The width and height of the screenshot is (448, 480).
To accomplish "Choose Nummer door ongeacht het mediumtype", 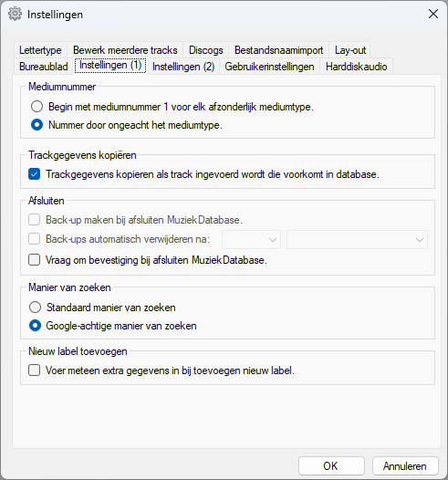I will 36,125.
